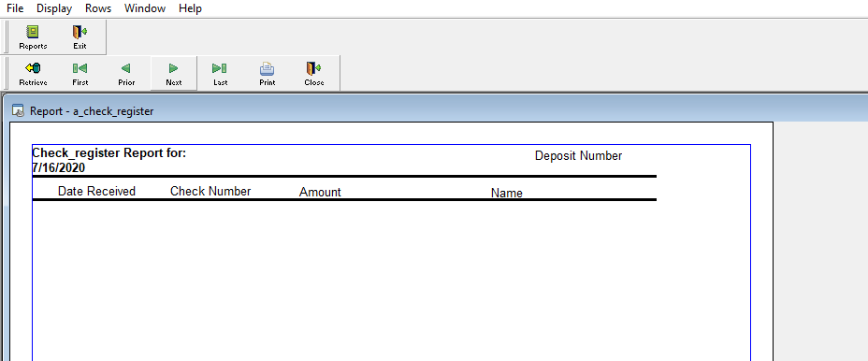Click the 'Name' column header

[507, 194]
